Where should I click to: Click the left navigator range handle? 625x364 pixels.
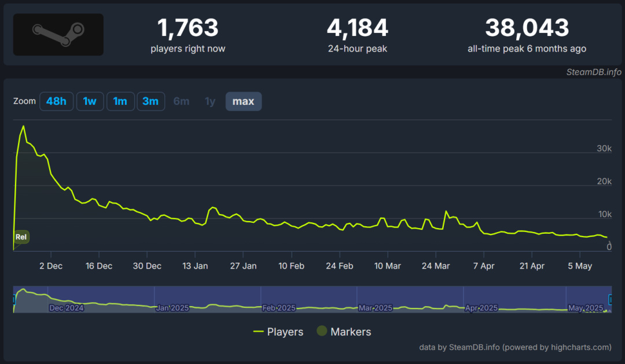14,299
